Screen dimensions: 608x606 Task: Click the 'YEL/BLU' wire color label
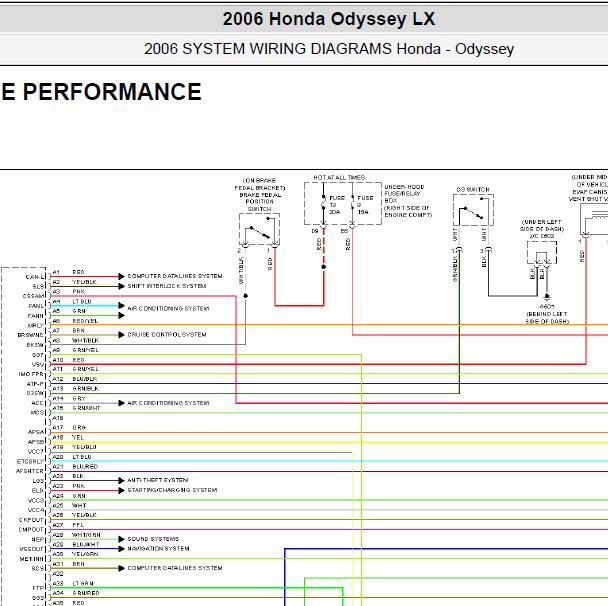[x=84, y=447]
